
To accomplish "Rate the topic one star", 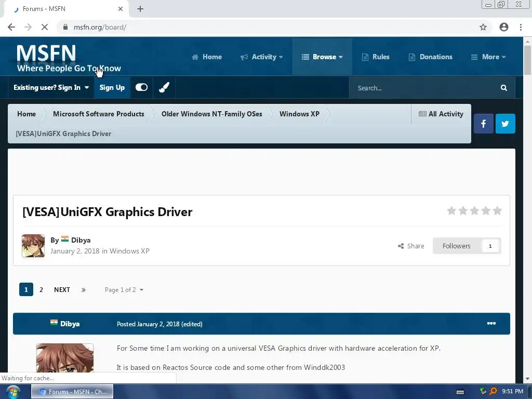I will 451,211.
